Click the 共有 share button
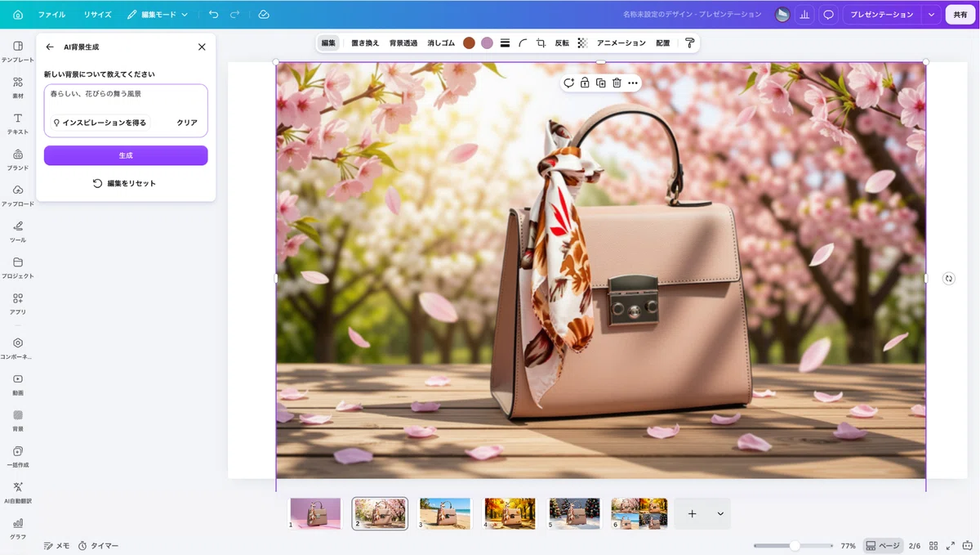This screenshot has height=555, width=980. point(960,15)
